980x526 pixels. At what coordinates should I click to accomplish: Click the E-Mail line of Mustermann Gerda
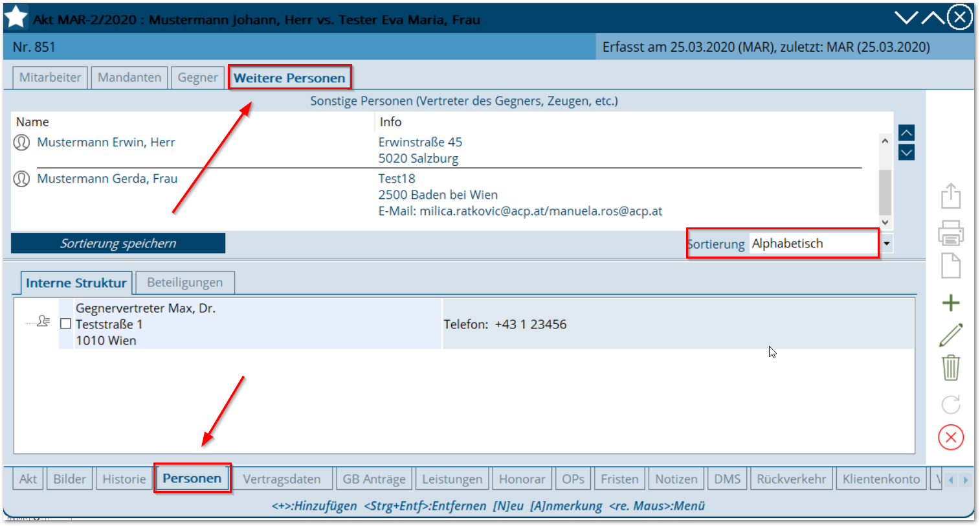pos(520,211)
